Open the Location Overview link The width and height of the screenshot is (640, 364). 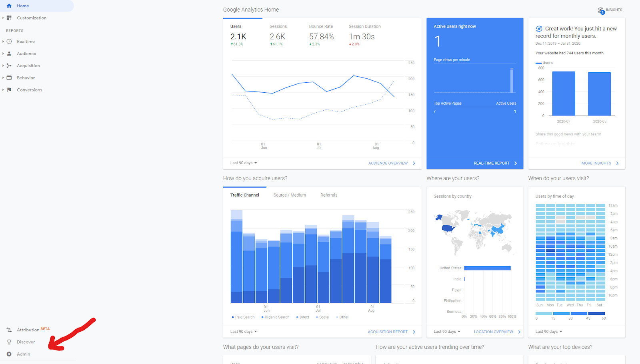point(497,332)
